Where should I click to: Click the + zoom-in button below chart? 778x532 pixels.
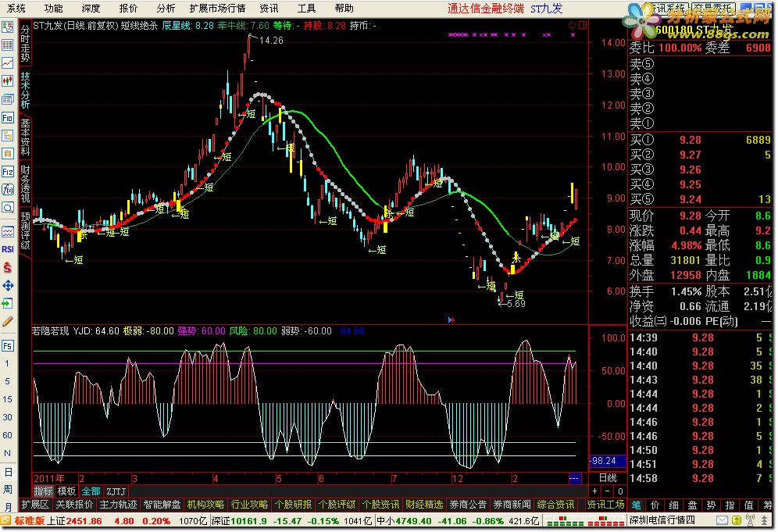pyautogui.click(x=595, y=491)
